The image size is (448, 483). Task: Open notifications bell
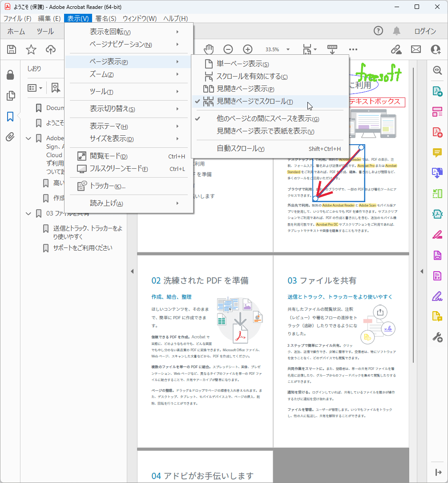coord(396,31)
